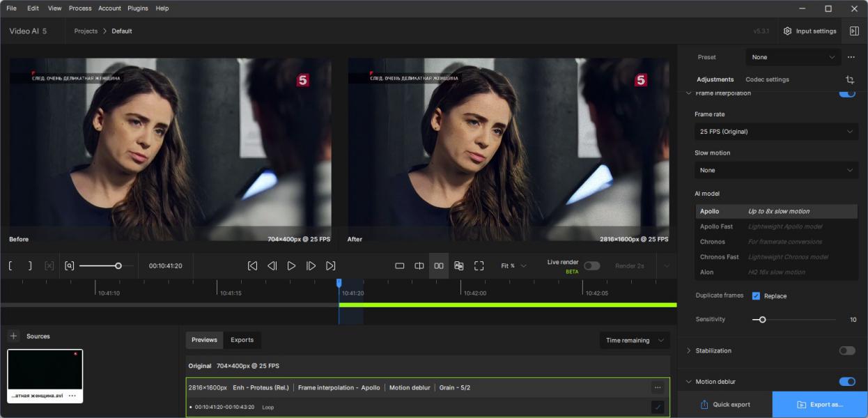
Task: Collapse the Frame interpolation section
Action: coord(689,93)
